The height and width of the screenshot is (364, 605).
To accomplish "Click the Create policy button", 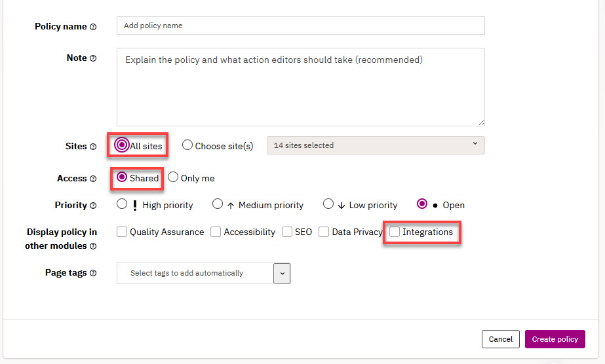I will pyautogui.click(x=555, y=339).
